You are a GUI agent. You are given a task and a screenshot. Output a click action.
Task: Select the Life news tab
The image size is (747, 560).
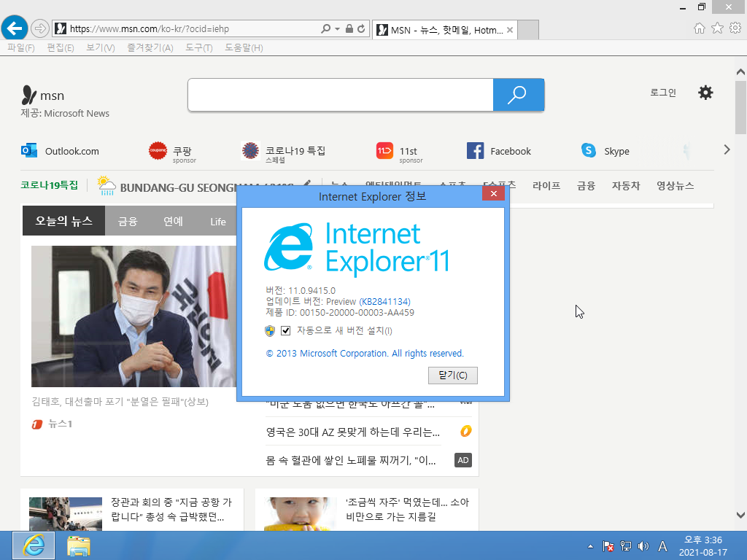coord(218,222)
